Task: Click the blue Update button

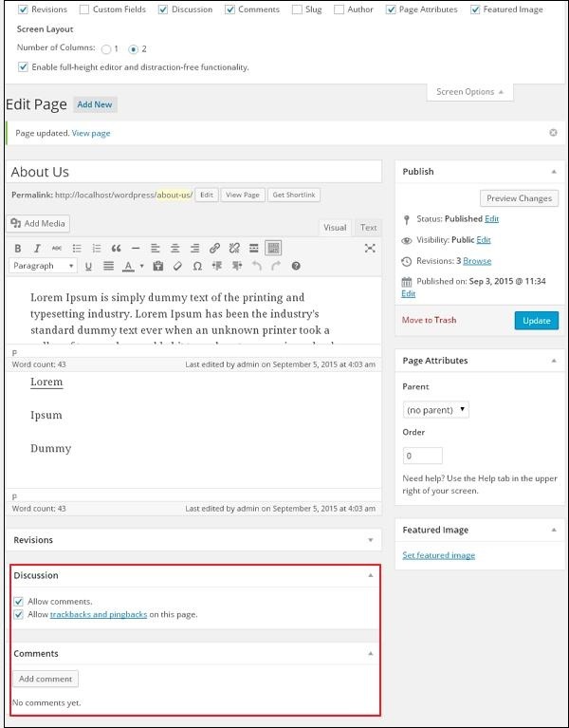Action: pyautogui.click(x=536, y=320)
